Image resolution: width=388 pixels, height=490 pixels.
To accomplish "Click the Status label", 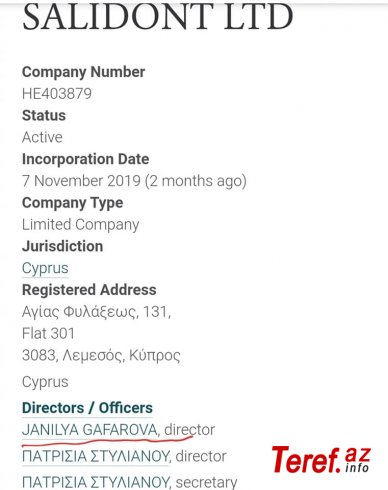I will pyautogui.click(x=44, y=116).
